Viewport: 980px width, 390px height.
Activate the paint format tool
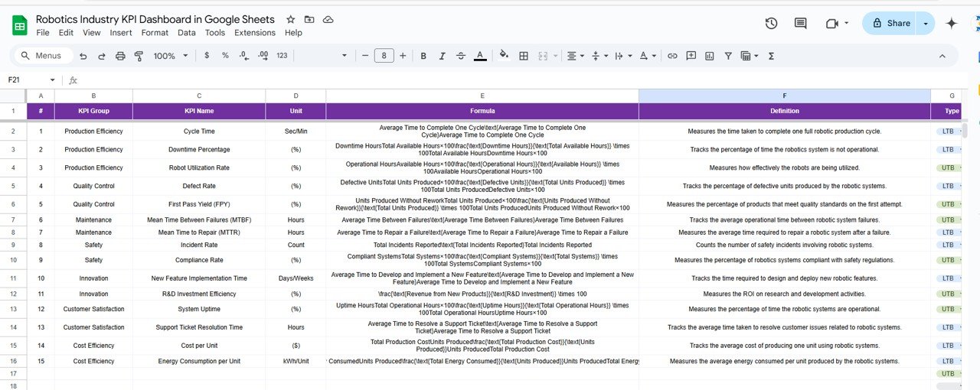[x=139, y=56]
